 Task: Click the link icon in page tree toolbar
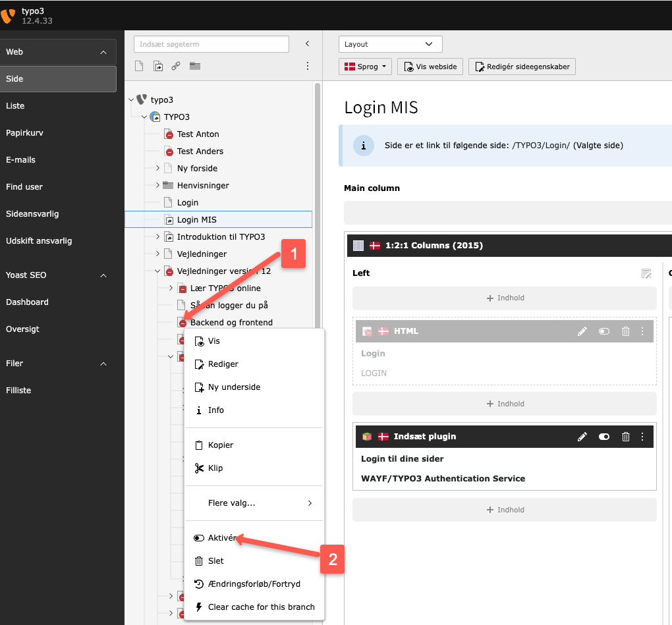click(176, 66)
